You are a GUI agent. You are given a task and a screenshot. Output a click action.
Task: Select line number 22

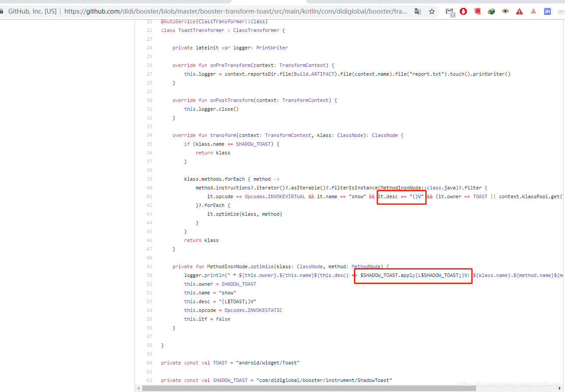pyautogui.click(x=149, y=30)
